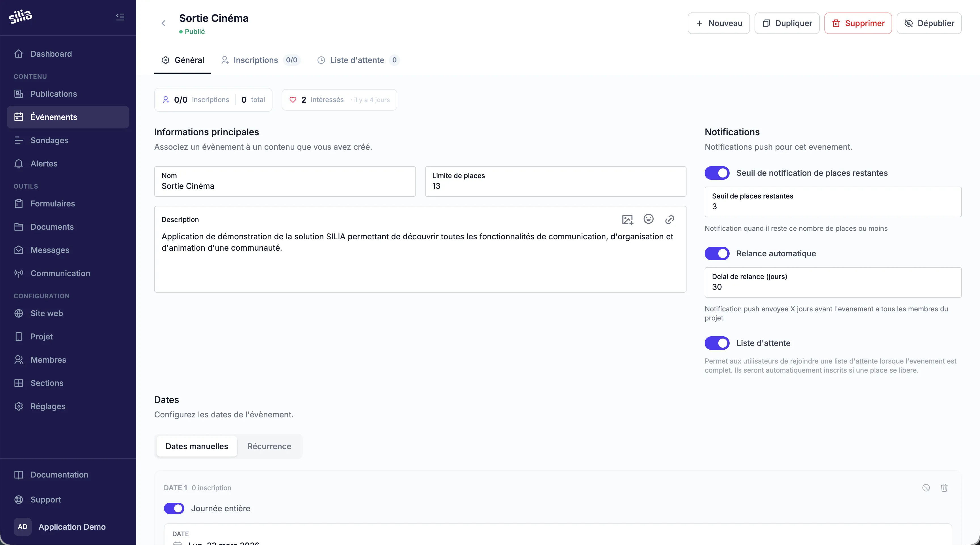This screenshot has height=545, width=980.
Task: Edit the Limite de places value
Action: 555,186
